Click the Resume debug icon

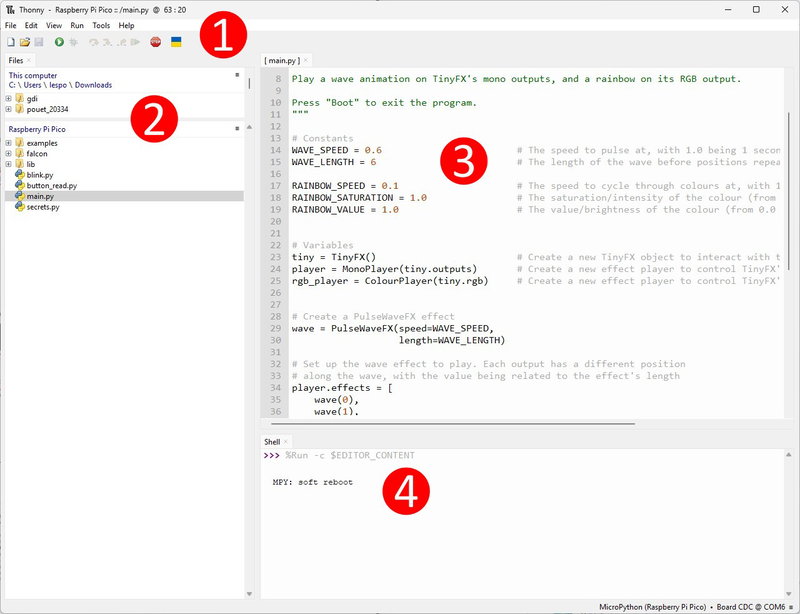coord(135,42)
